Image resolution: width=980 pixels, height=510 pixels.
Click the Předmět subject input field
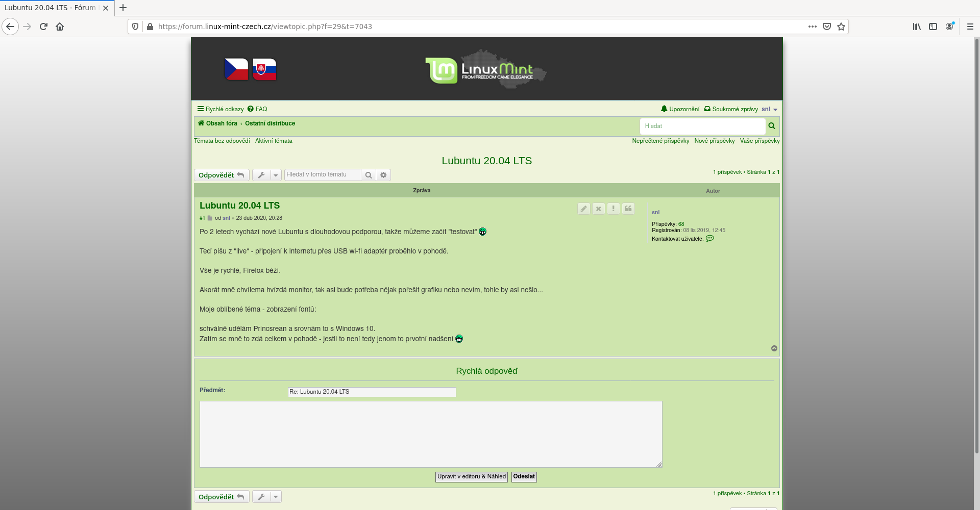click(372, 392)
